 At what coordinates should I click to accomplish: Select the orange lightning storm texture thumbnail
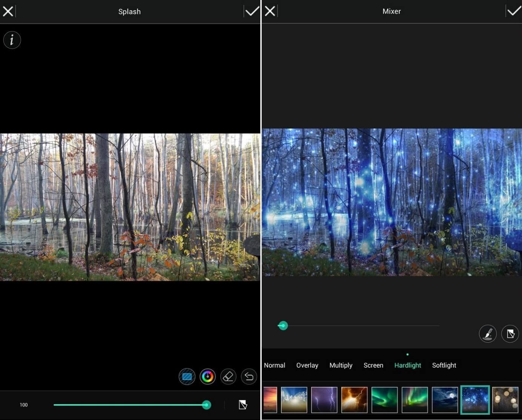[x=355, y=400]
